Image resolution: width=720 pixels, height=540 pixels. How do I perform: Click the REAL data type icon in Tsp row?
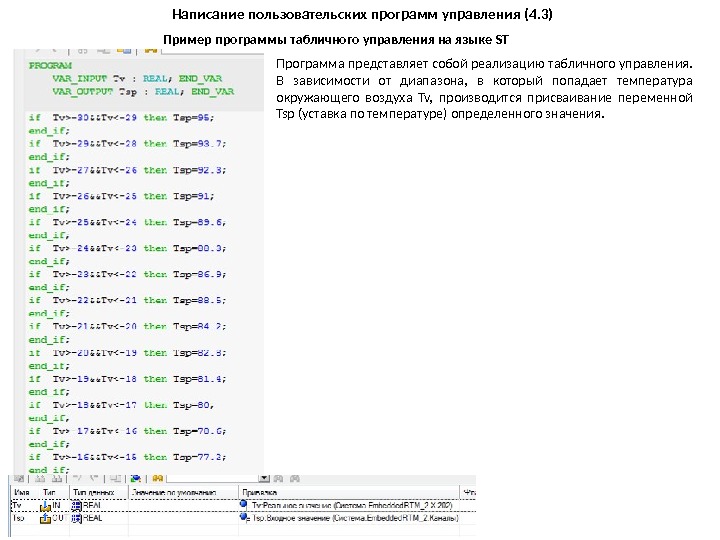point(76,518)
